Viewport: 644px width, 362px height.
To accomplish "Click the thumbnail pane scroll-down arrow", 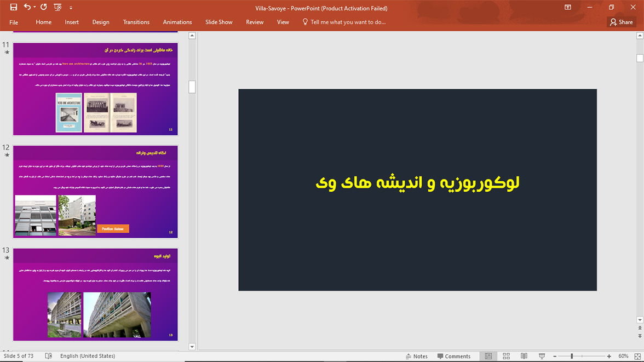I will [x=192, y=346].
